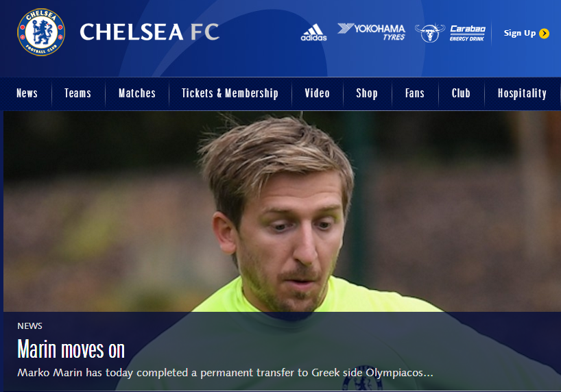The height and width of the screenshot is (392, 561).
Task: Open the Hospitality menu
Action: click(522, 93)
